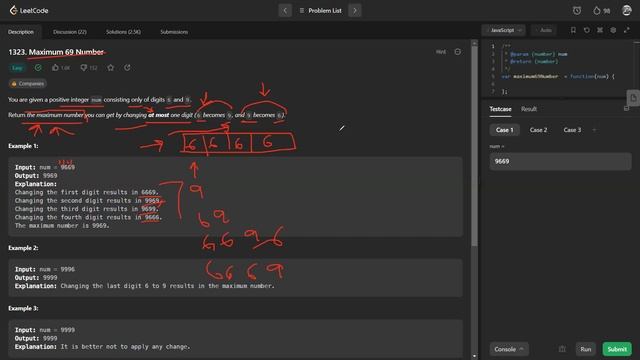Screen dimensions: 640x360
Task: Click the Example 2 heading
Action: 23,248
